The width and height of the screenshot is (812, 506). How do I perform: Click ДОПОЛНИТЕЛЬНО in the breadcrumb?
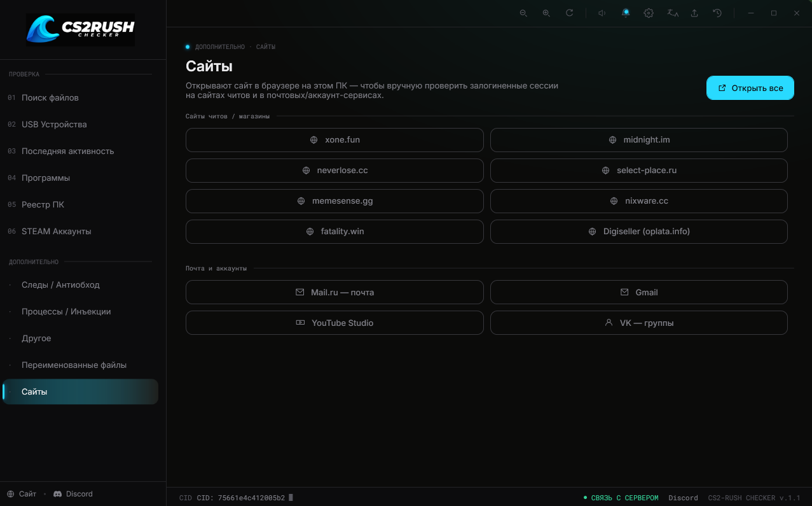[219, 47]
